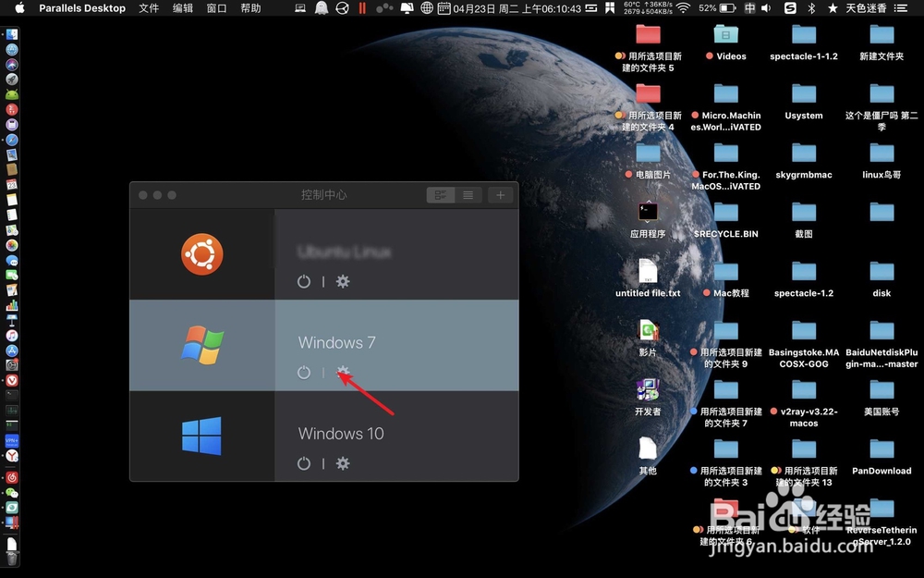Open the Trash in the Dock
This screenshot has height=578, width=924.
12,558
